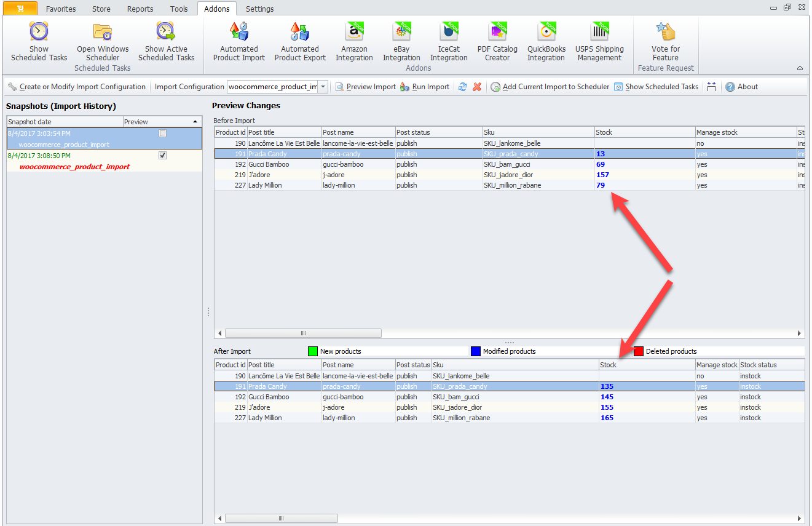Click right arrow of Before Import scrollbar
The width and height of the screenshot is (812, 526).
click(x=800, y=333)
